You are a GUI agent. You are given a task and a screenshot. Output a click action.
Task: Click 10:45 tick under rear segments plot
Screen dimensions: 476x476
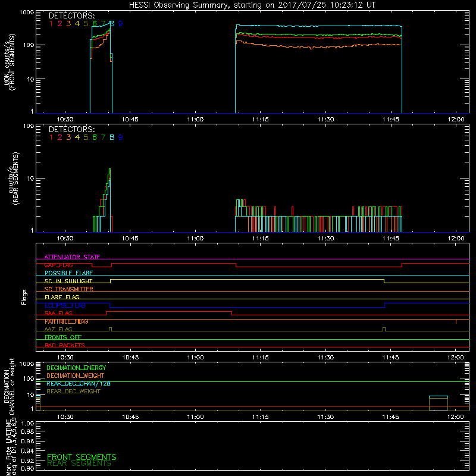click(130, 239)
